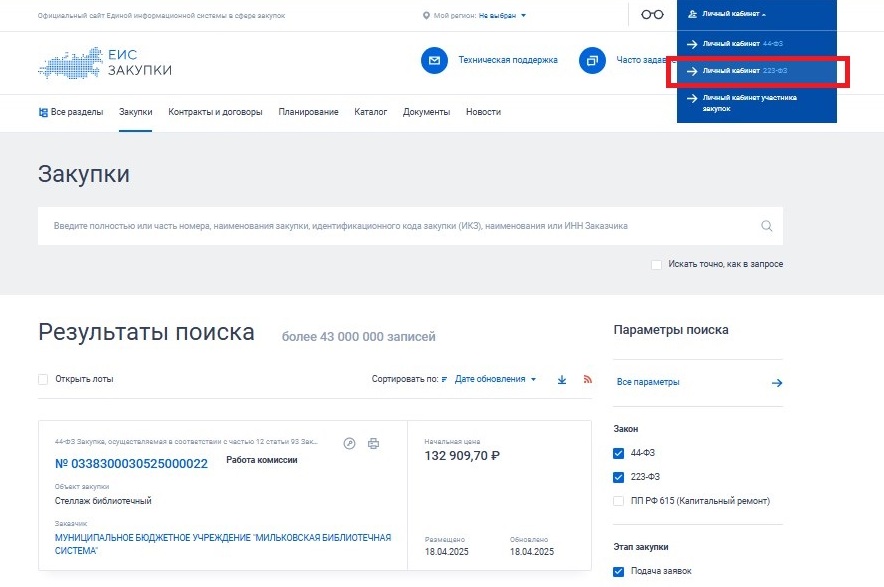The image size is (884, 587).
Task: Check the Открыть лоты checkbox
Action: tap(42, 379)
